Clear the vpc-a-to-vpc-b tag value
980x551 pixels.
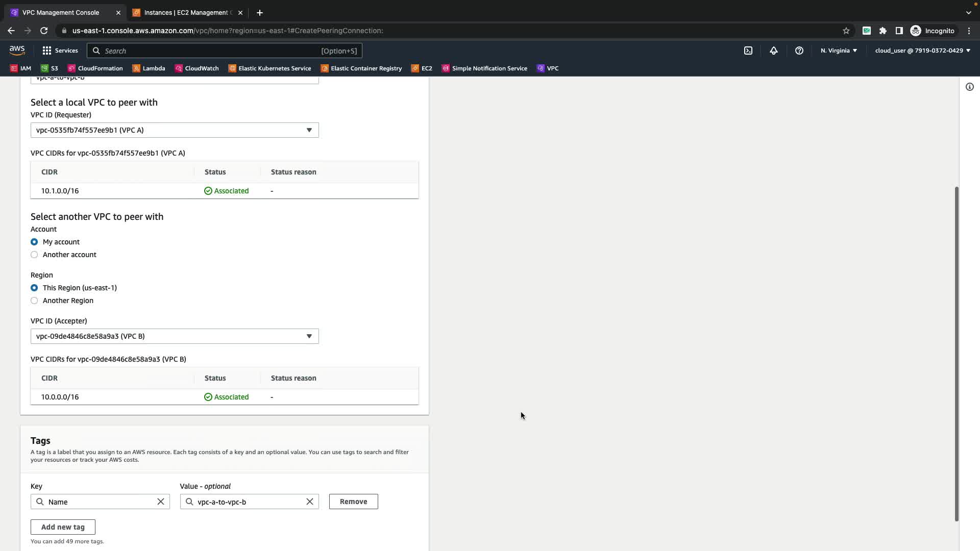click(x=309, y=502)
